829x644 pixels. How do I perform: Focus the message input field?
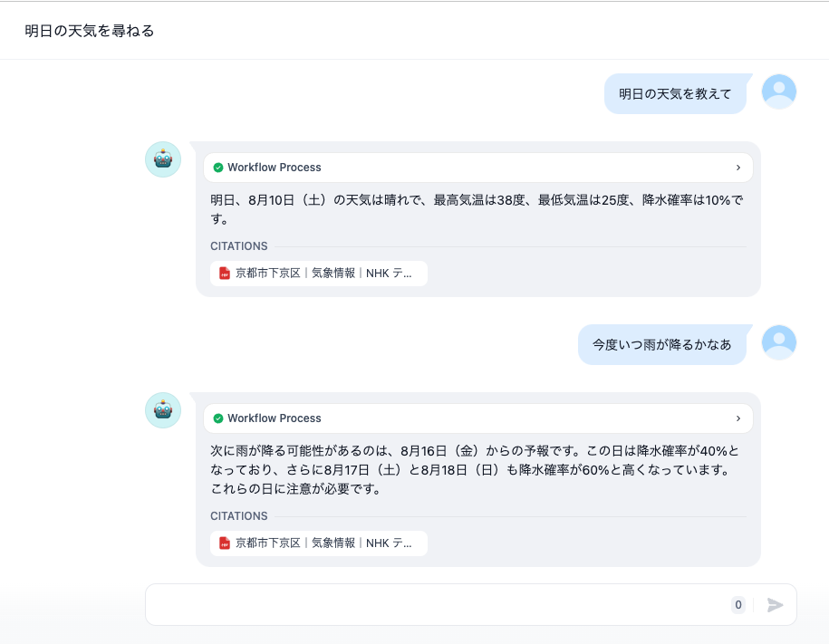tap(435, 605)
